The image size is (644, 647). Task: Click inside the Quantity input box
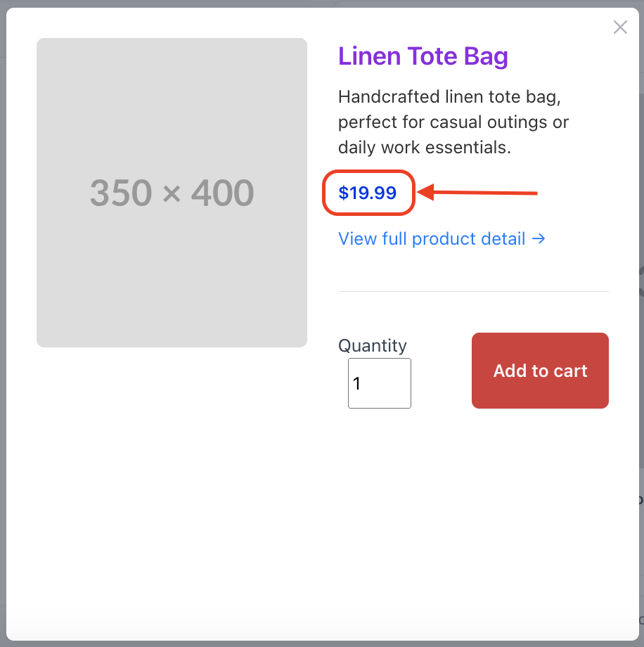tap(379, 383)
